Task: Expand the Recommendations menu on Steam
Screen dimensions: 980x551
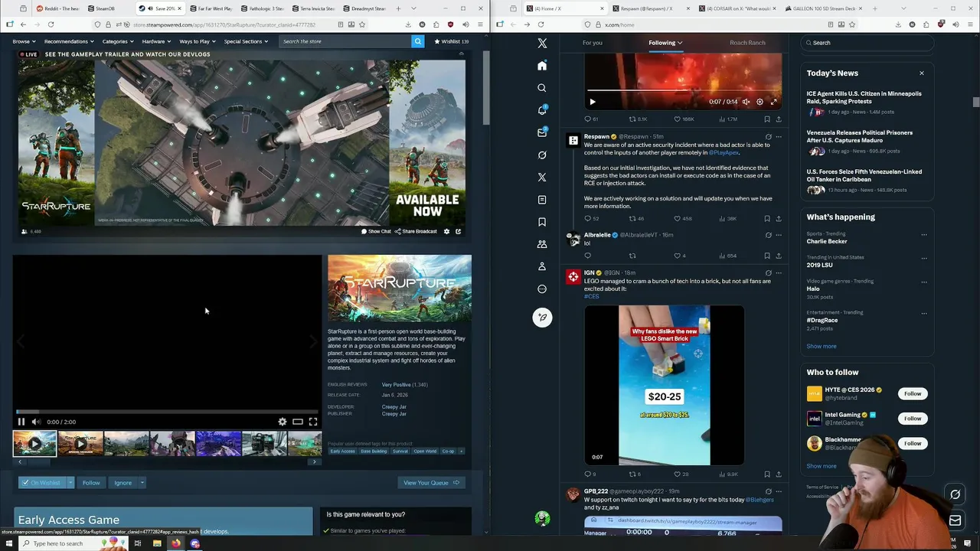Action: pos(68,41)
